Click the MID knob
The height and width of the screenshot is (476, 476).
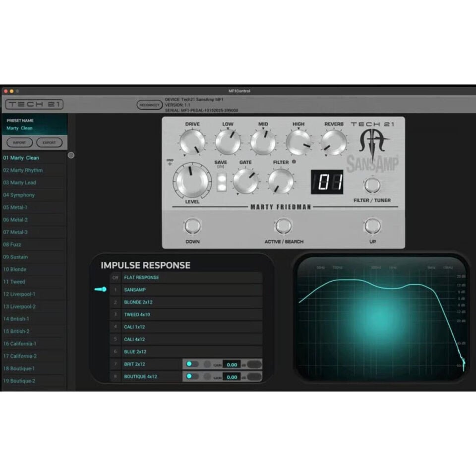click(x=263, y=142)
